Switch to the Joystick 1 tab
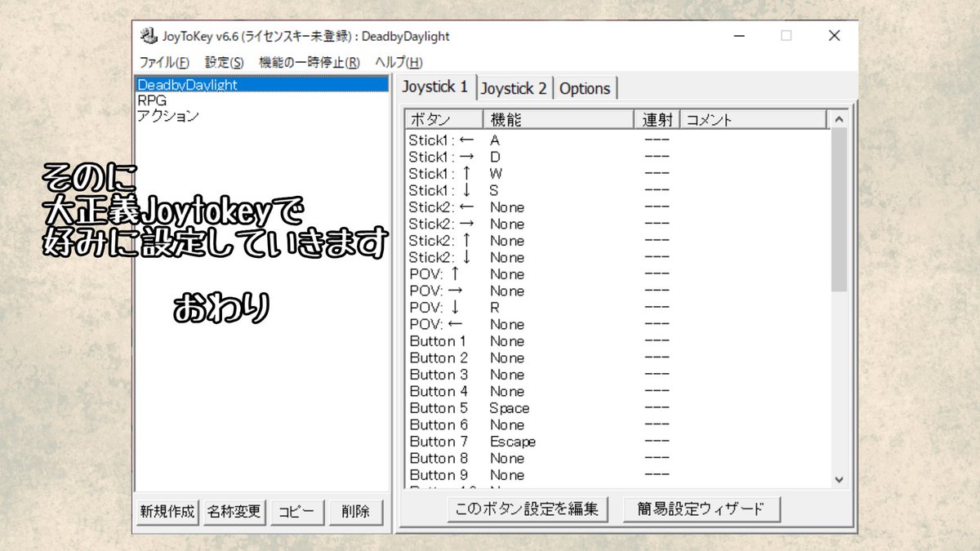The height and width of the screenshot is (551, 980). 435,86
